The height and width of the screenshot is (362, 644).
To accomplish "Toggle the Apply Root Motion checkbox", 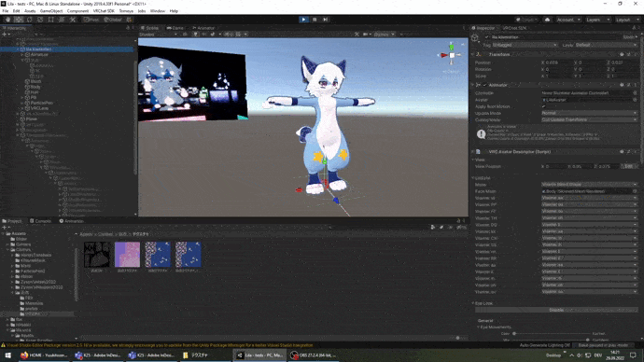I will (x=544, y=106).
